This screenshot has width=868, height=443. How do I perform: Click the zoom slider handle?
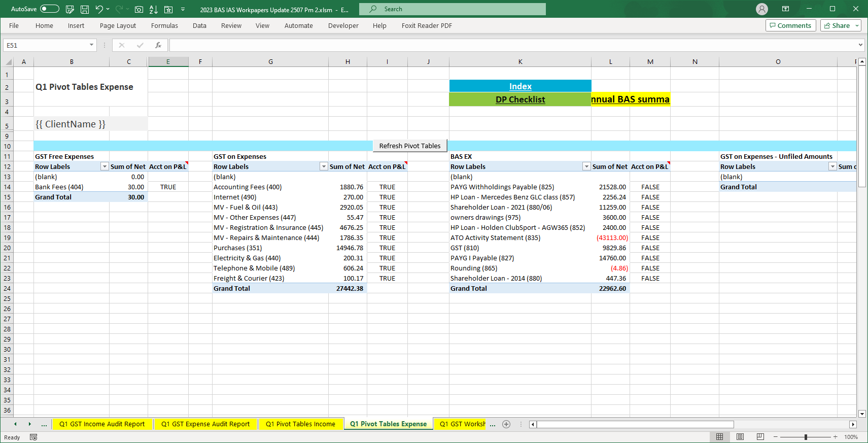806,437
